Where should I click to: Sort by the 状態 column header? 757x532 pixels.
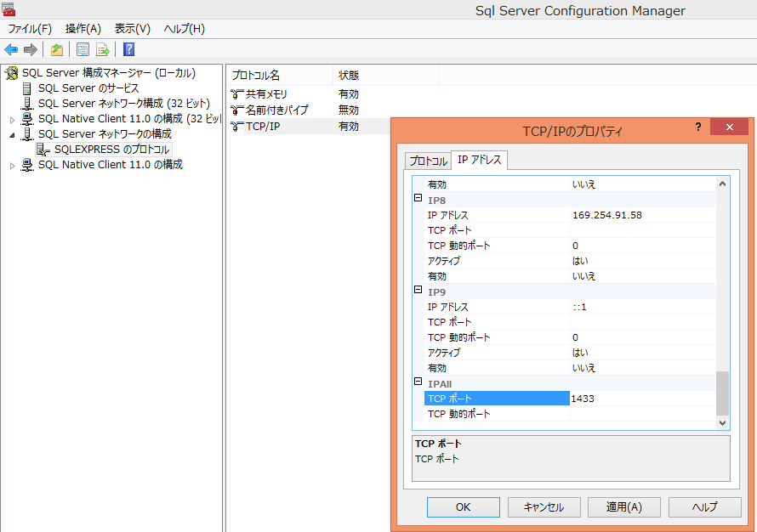point(386,76)
